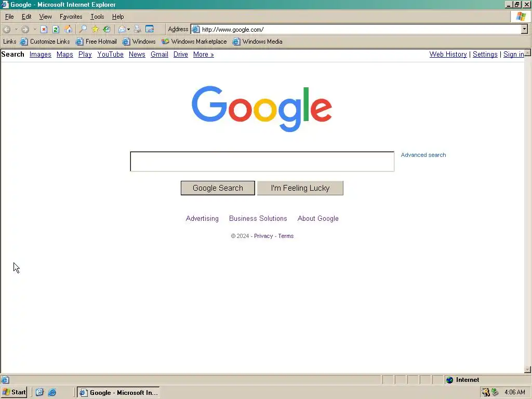The image size is (532, 399).
Task: Click the Back navigation arrow
Action: click(6, 30)
